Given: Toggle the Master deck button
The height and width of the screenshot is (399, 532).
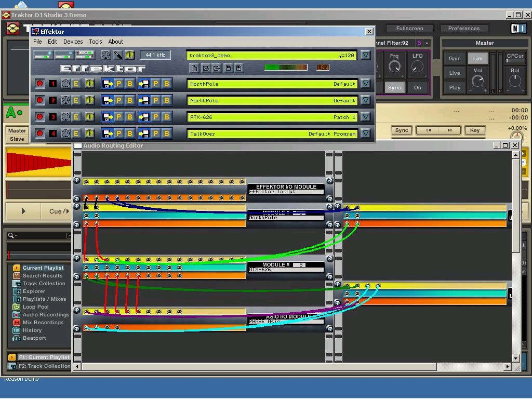Looking at the screenshot, I should tap(17, 130).
